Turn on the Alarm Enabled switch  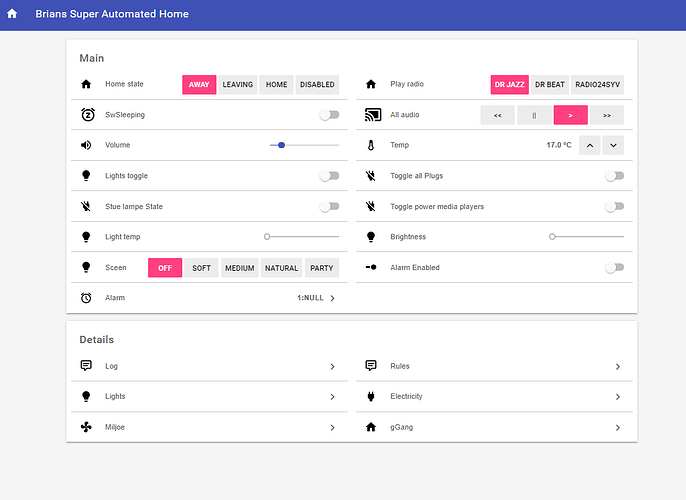pyautogui.click(x=614, y=268)
